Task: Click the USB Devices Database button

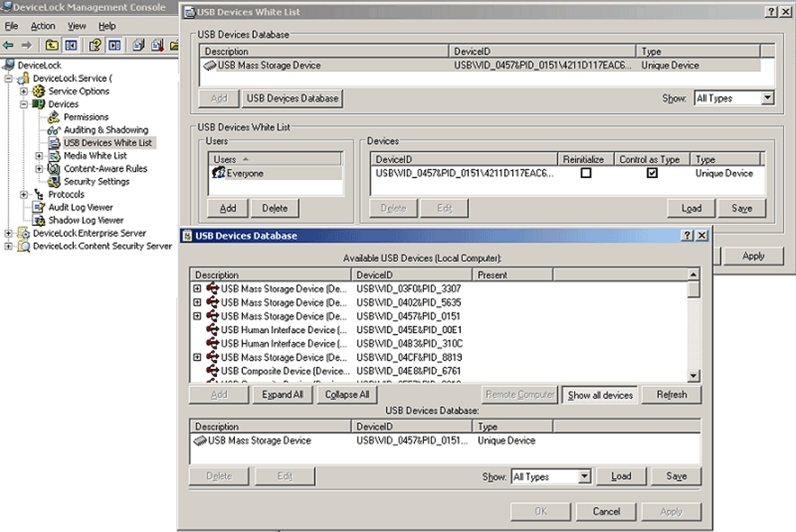Action: tap(292, 98)
